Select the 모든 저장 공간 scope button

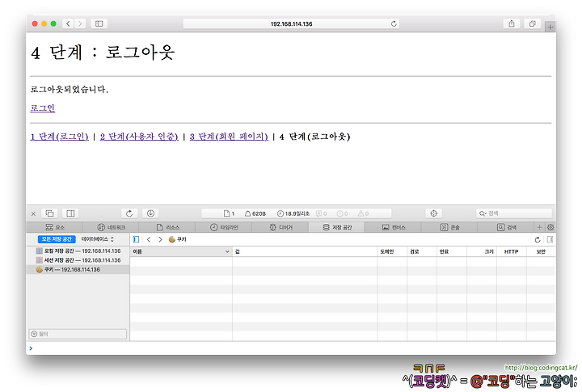tap(57, 239)
